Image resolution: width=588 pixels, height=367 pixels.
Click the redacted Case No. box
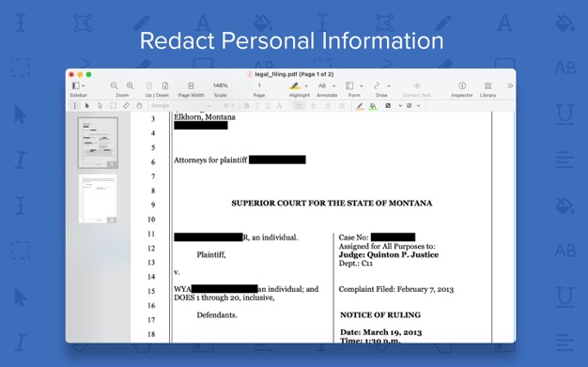tap(393, 237)
